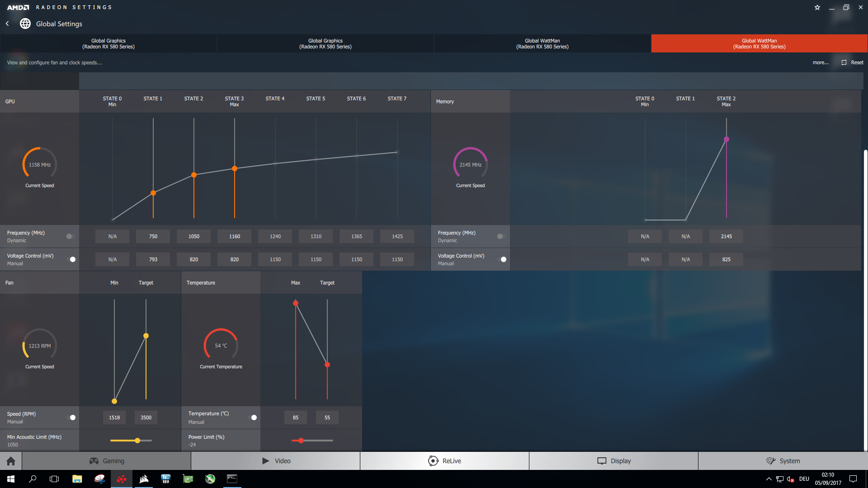Click the network tray icon
Viewport: 868px width, 488px height.
point(780,479)
